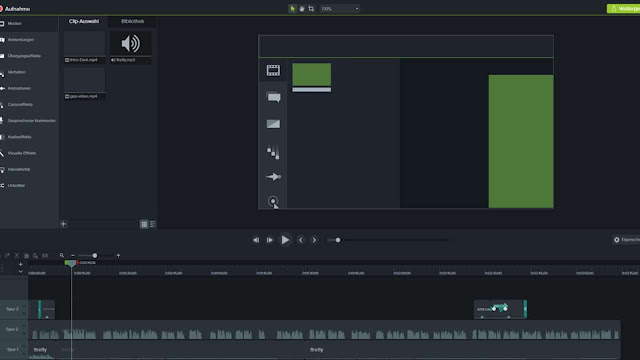Activate the hand pan tool

point(302,9)
